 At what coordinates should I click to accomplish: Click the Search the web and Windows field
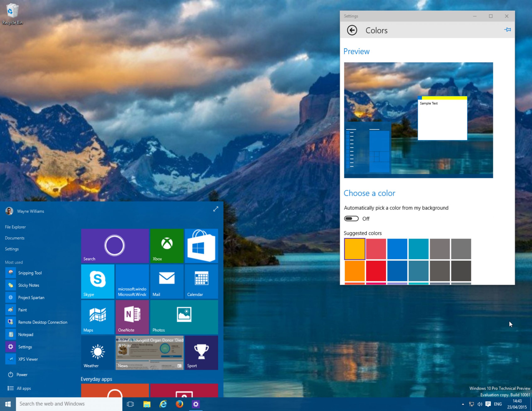[68, 404]
